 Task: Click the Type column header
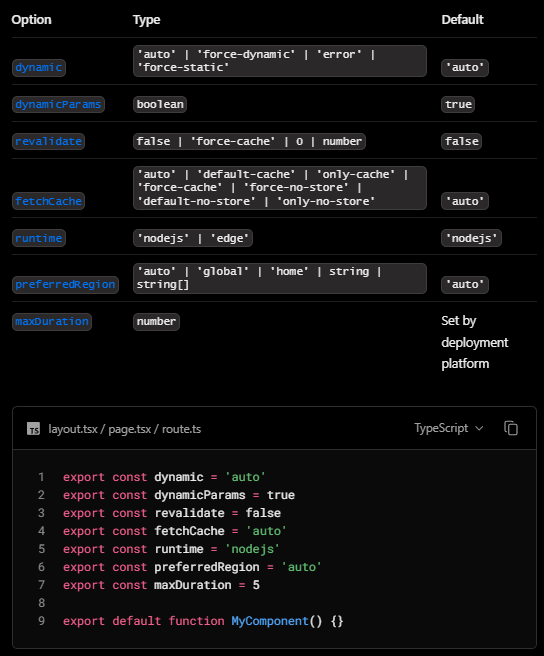pos(146,20)
